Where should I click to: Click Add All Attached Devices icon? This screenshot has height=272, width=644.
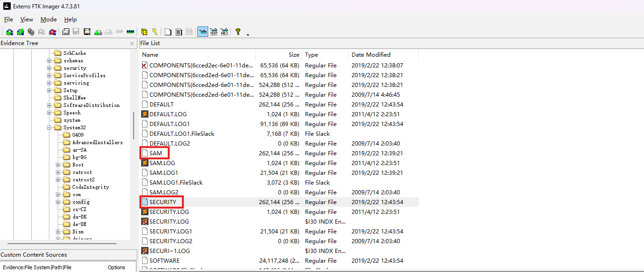pyautogui.click(x=20, y=32)
